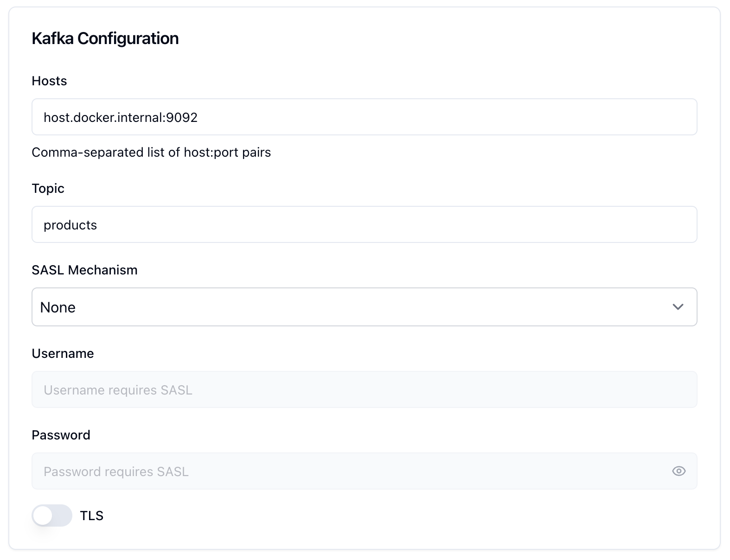Click the eye icon in the Password field
The image size is (730, 560).
(679, 471)
